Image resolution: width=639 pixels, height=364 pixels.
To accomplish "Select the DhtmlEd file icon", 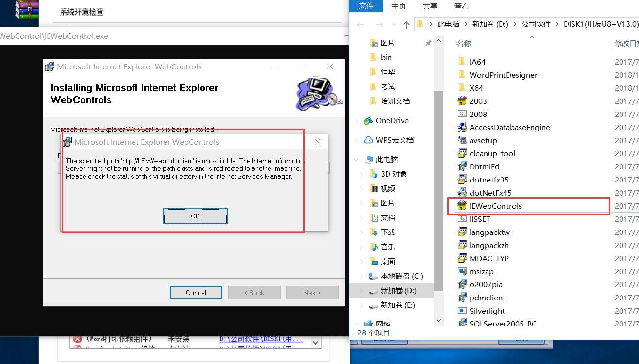I will (462, 166).
